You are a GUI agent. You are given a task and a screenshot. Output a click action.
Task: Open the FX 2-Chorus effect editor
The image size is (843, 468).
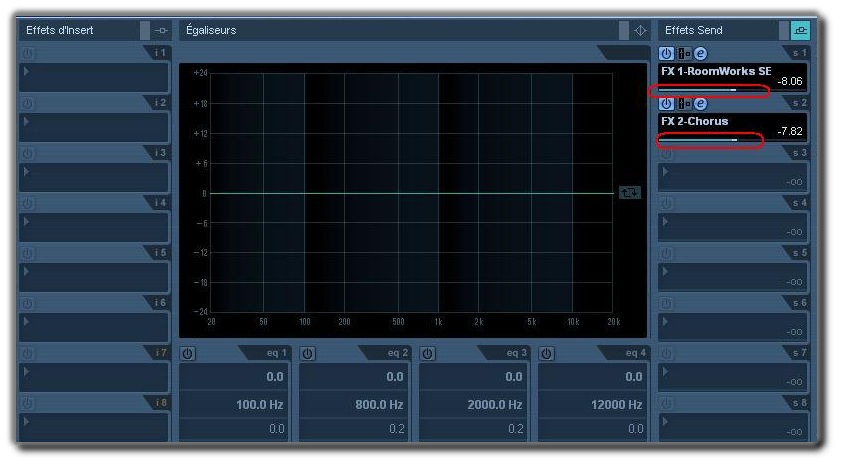701,104
